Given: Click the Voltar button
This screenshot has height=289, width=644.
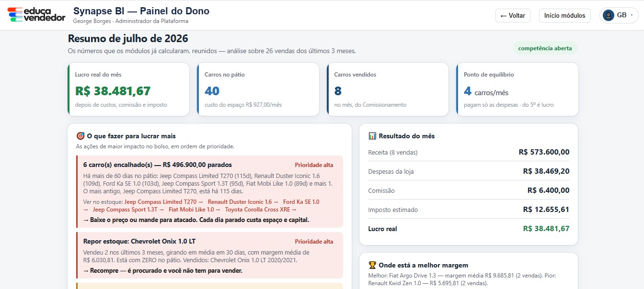Looking at the screenshot, I should [513, 15].
